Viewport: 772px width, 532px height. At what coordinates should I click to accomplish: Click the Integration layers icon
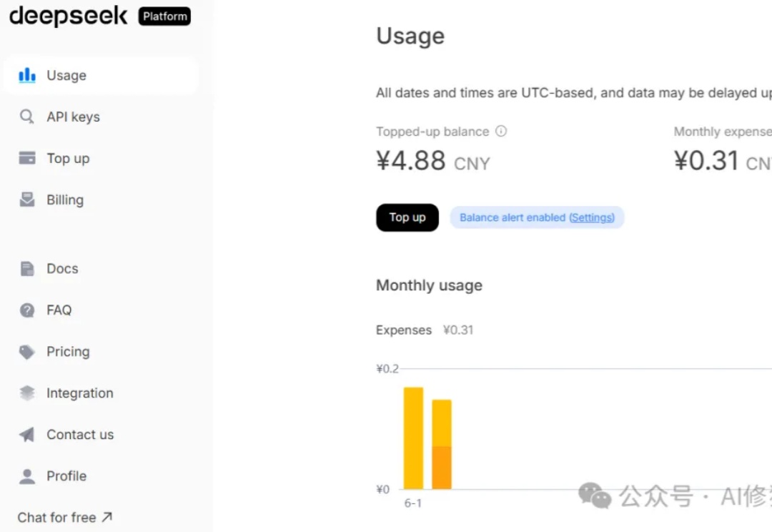click(x=27, y=393)
